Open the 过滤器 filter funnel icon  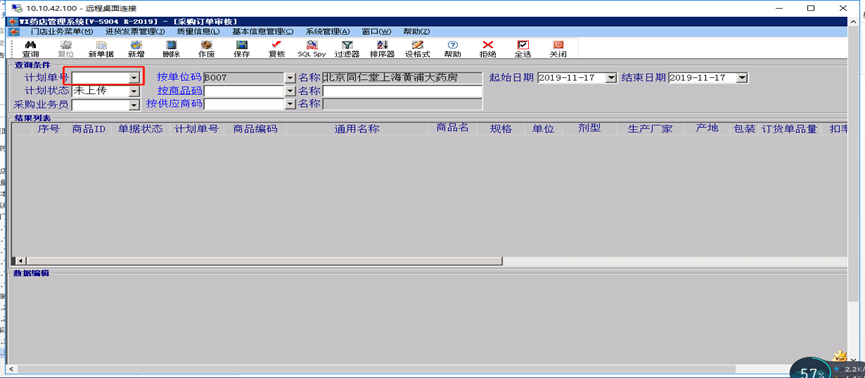click(347, 49)
